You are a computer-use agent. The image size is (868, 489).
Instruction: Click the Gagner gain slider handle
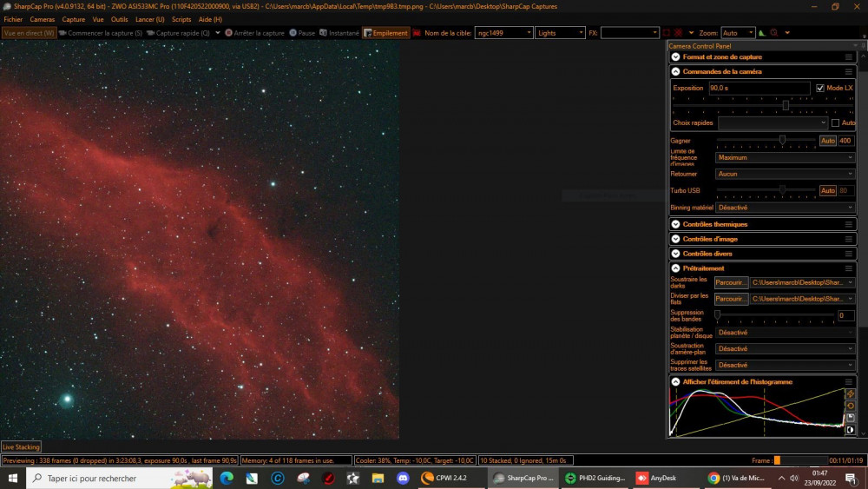[782, 140]
